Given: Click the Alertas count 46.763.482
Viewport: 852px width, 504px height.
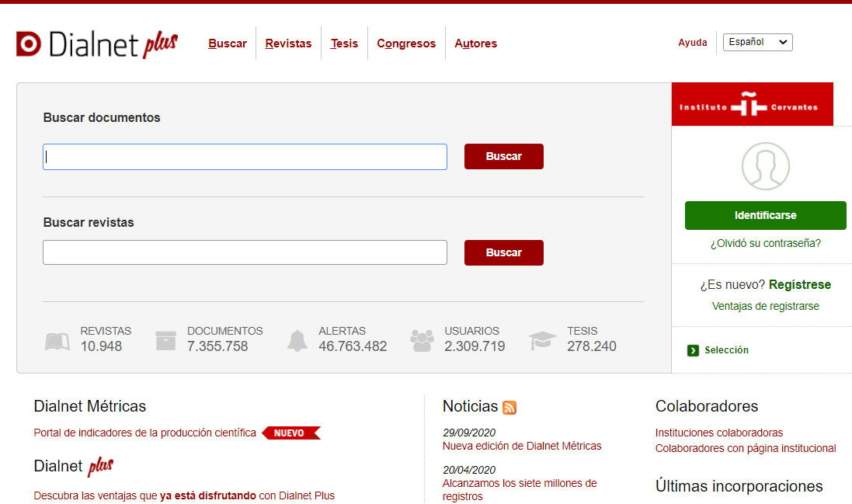Looking at the screenshot, I should [x=353, y=346].
